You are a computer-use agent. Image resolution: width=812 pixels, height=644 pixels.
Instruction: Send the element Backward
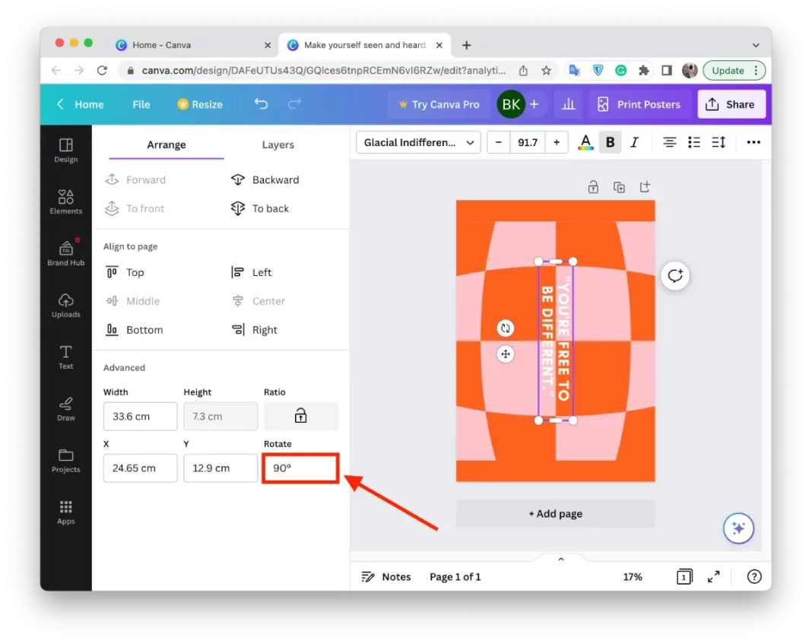[x=265, y=179]
